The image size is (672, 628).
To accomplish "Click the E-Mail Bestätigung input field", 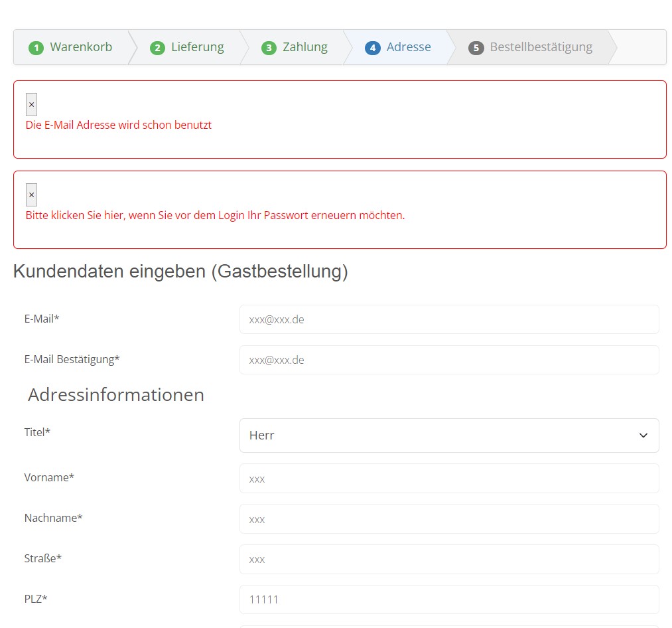I will (x=449, y=360).
